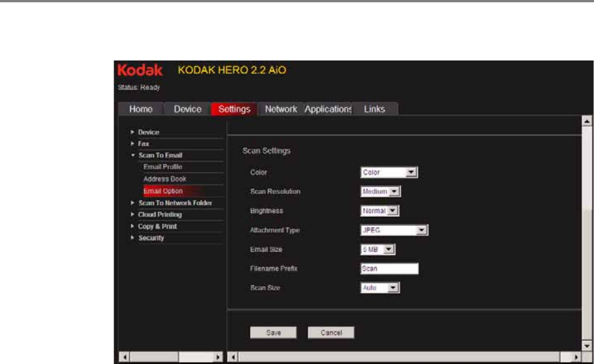The image size is (594, 364).
Task: Expand the Fax section
Action: coord(143,144)
